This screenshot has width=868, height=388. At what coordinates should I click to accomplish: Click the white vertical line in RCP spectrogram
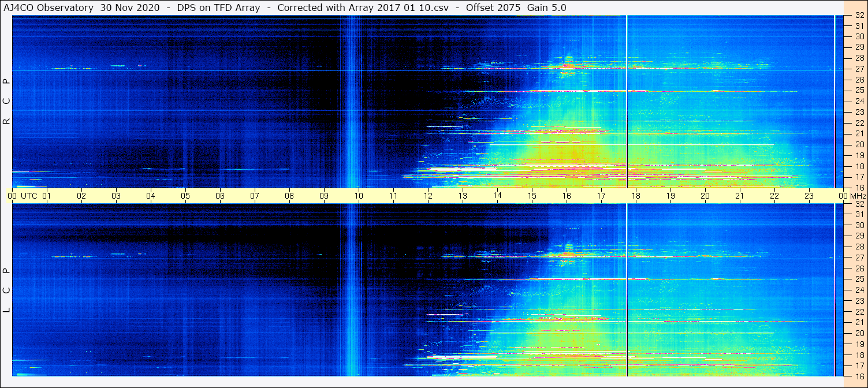coord(627,101)
